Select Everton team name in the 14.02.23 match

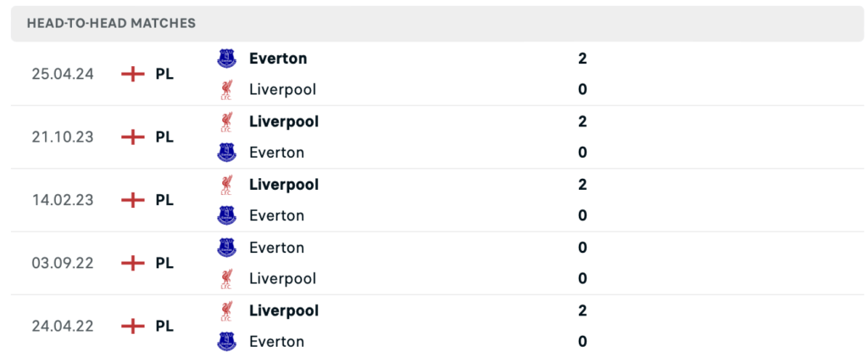point(276,215)
